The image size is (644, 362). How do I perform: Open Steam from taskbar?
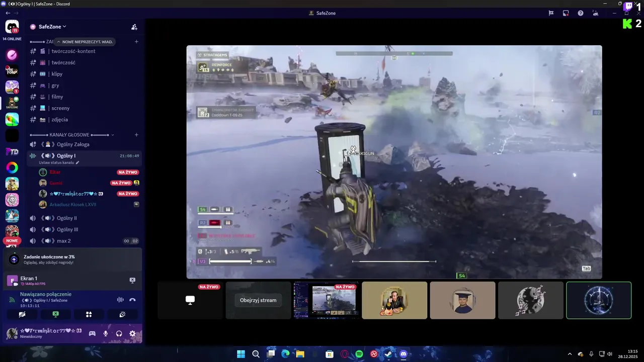click(x=388, y=354)
